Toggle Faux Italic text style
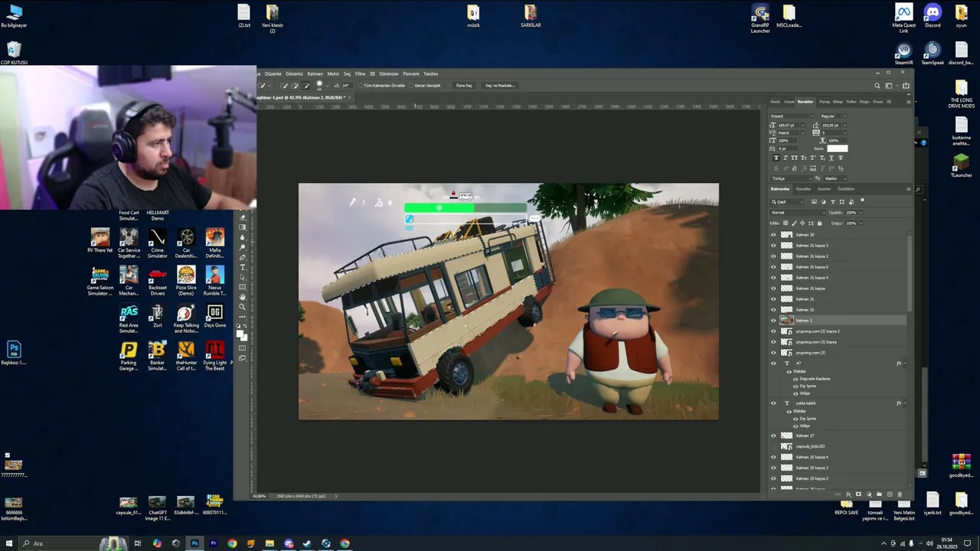The height and width of the screenshot is (551, 980). pyautogui.click(x=786, y=158)
